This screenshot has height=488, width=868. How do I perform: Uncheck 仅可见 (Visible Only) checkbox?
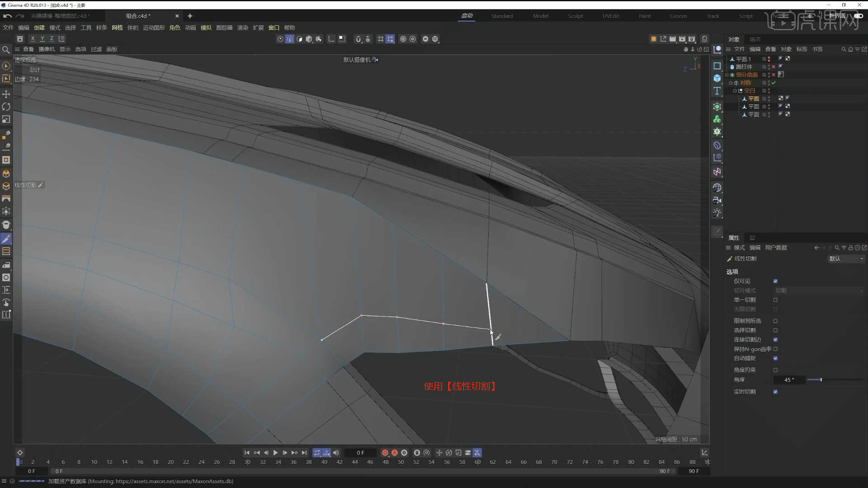coord(775,281)
